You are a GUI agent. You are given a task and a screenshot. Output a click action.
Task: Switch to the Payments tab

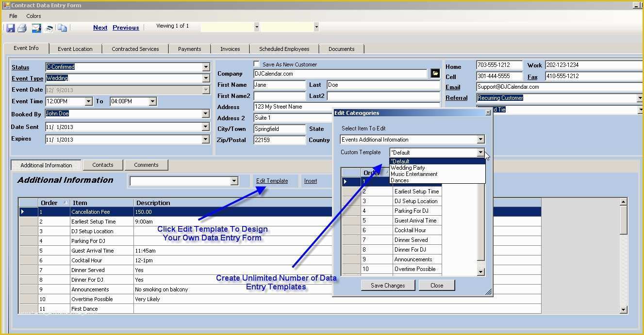pos(189,48)
